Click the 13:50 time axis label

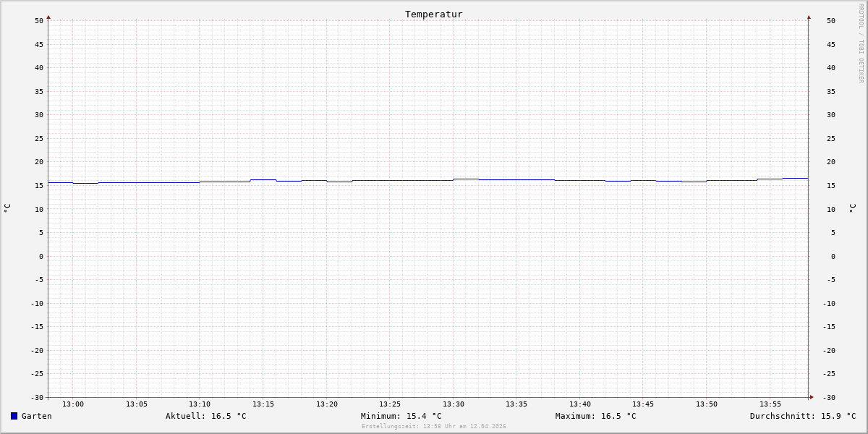[x=707, y=404]
